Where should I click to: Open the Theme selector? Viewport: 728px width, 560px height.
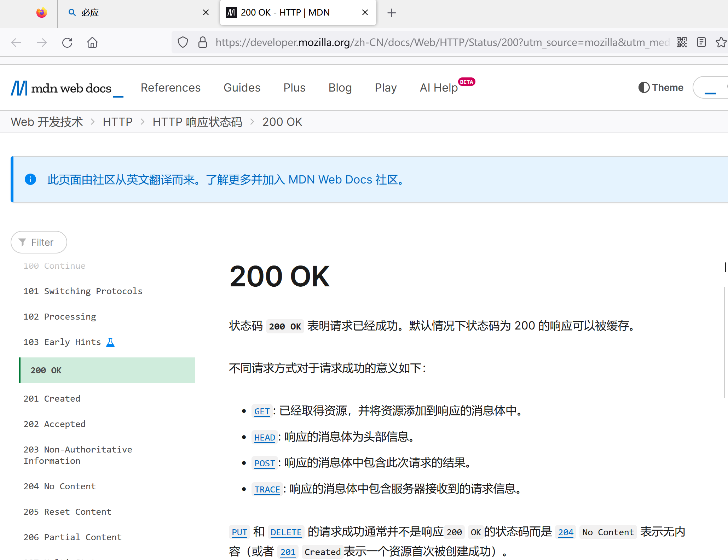[660, 87]
